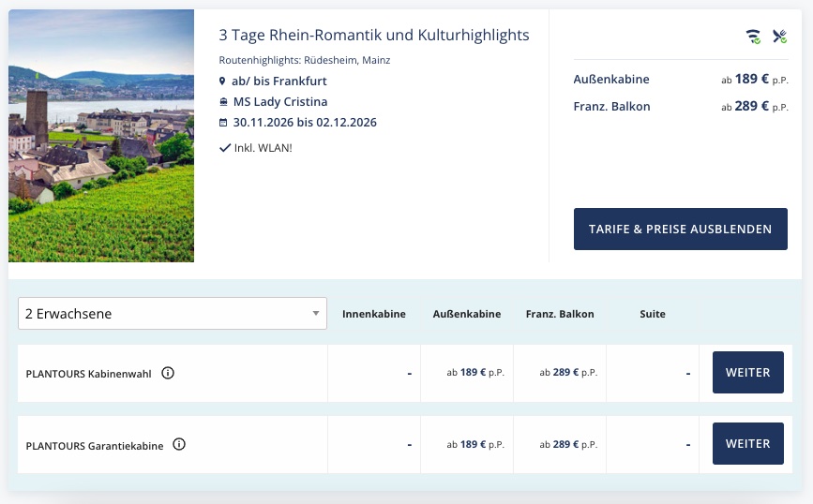The height and width of the screenshot is (504, 813).
Task: Click the PLANTOURS Garantiekabine tariff name
Action: pyautogui.click(x=95, y=446)
